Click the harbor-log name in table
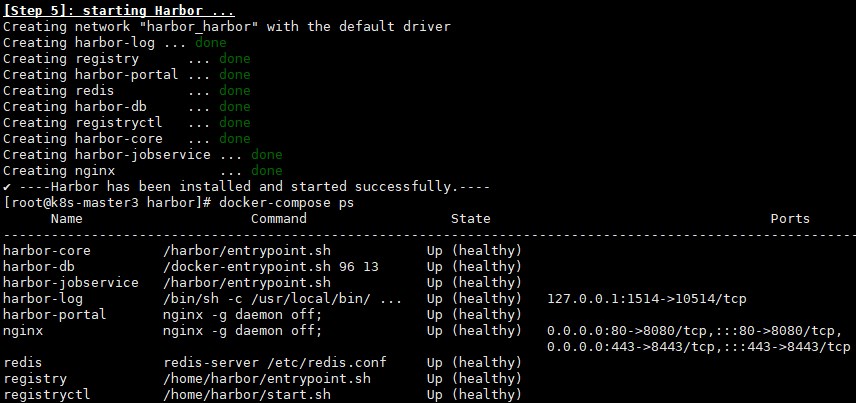This screenshot has height=403, width=856. (x=43, y=299)
